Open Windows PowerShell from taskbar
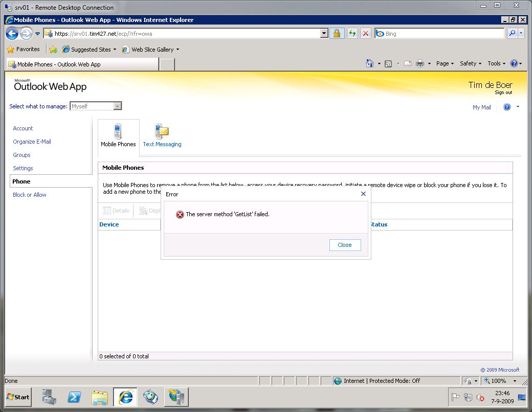532x412 pixels. click(74, 397)
